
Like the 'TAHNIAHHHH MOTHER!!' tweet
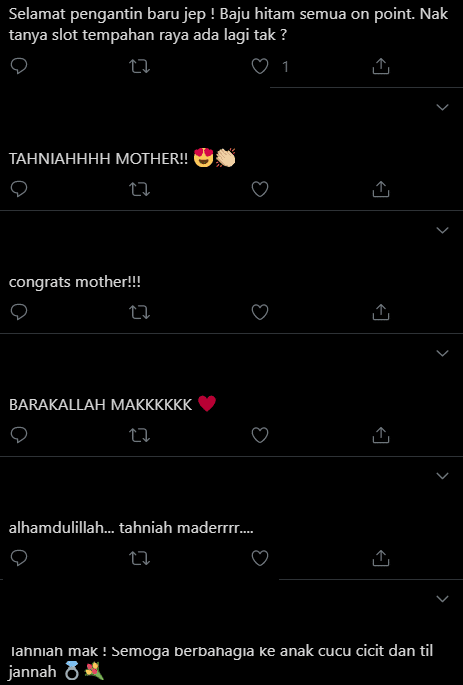pyautogui.click(x=260, y=189)
